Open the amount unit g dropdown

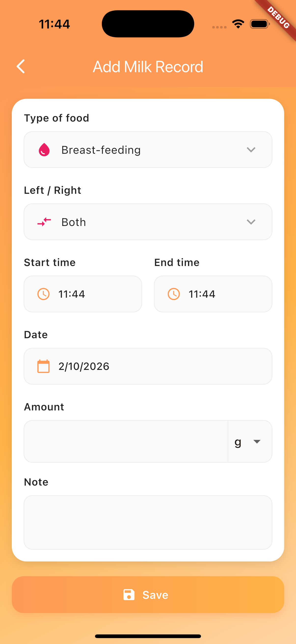[250, 442]
